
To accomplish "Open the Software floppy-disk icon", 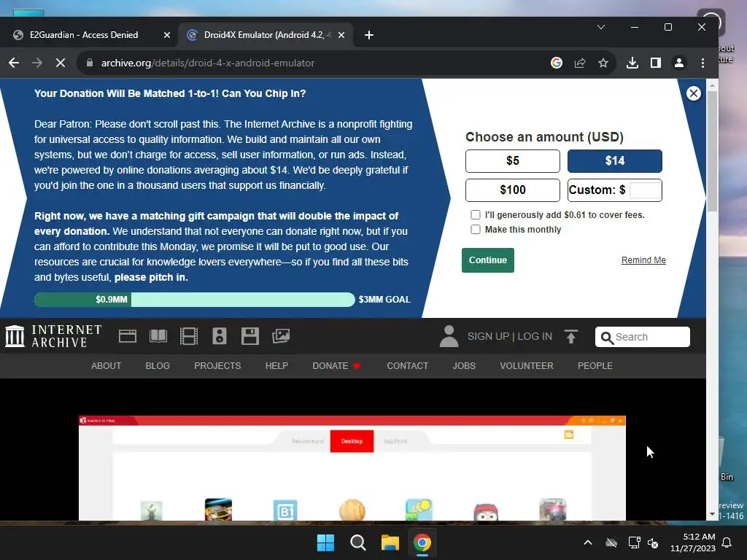I will click(x=249, y=336).
